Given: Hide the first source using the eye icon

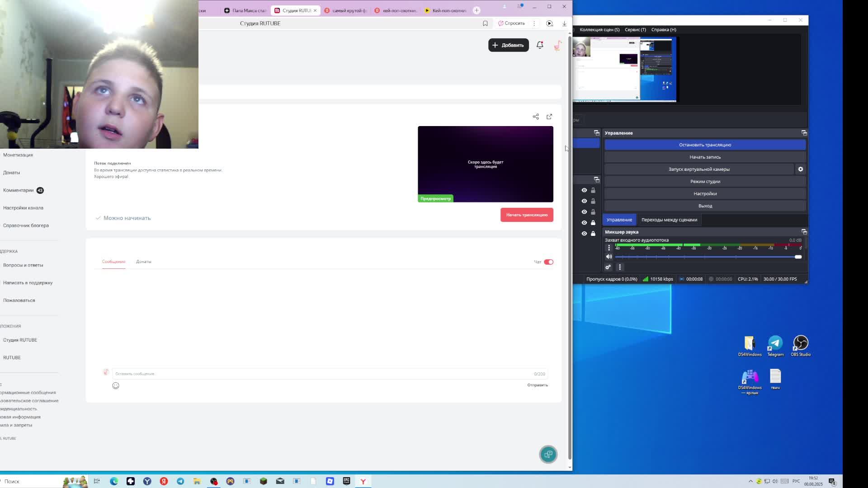Looking at the screenshot, I should pyautogui.click(x=584, y=190).
